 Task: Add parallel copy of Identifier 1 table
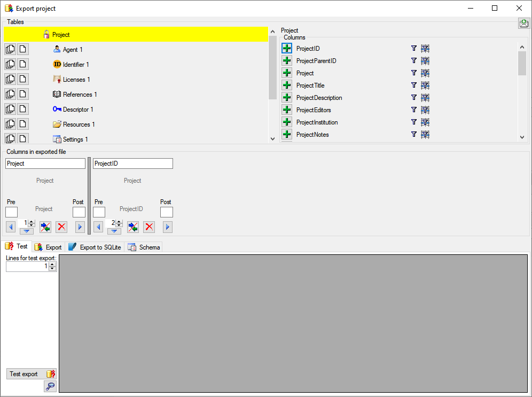click(10, 64)
